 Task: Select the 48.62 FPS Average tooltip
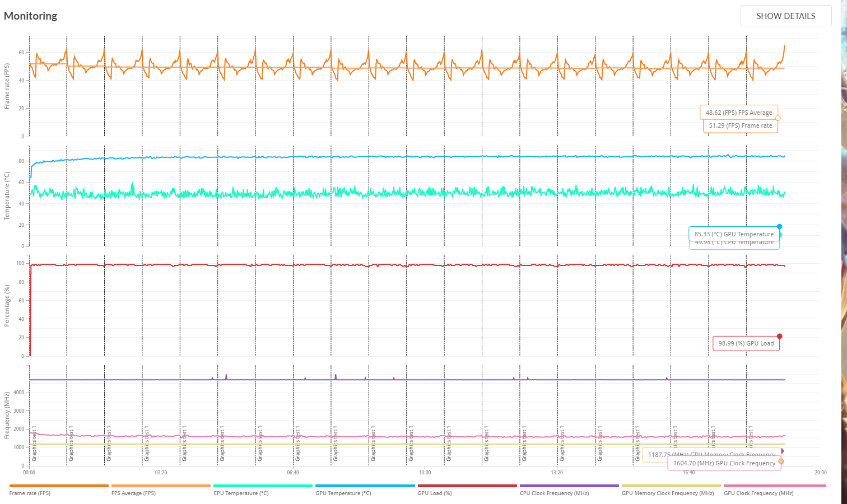pos(739,112)
